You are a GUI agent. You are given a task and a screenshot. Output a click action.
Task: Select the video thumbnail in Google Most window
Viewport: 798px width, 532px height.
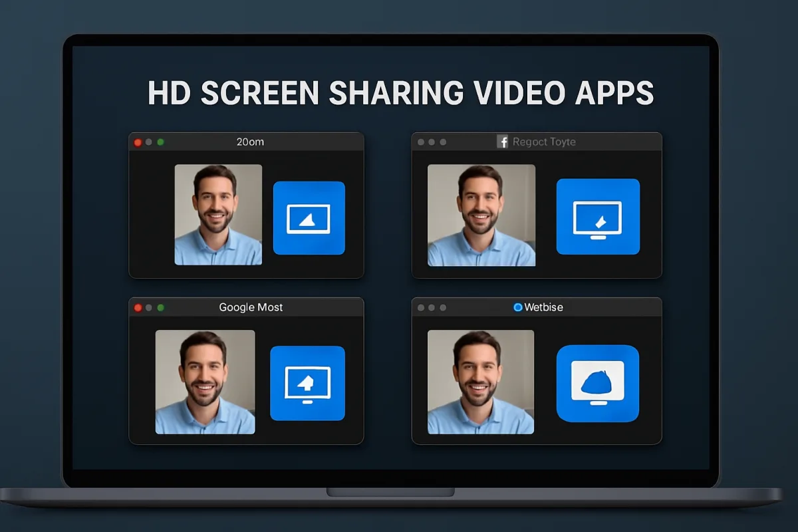pyautogui.click(x=205, y=382)
